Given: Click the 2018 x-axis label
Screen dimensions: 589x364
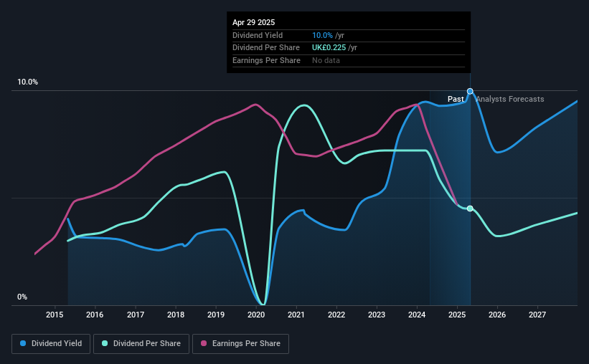Looking at the screenshot, I should pos(176,315).
